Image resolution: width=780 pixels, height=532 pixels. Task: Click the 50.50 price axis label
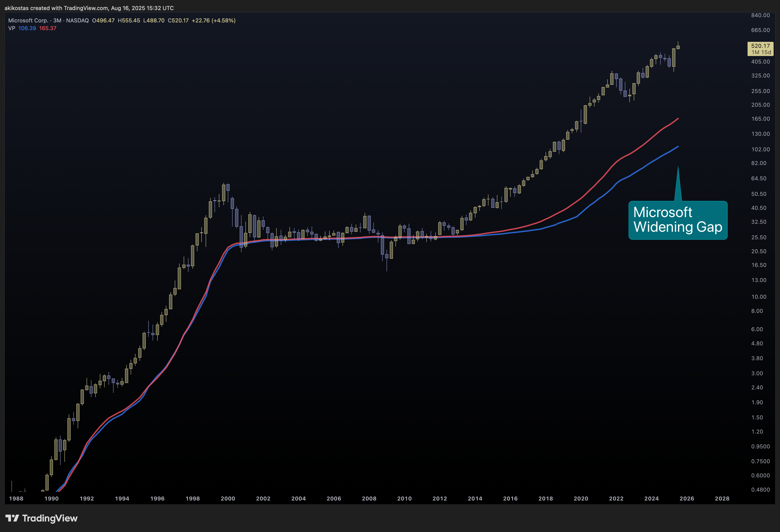pyautogui.click(x=759, y=194)
